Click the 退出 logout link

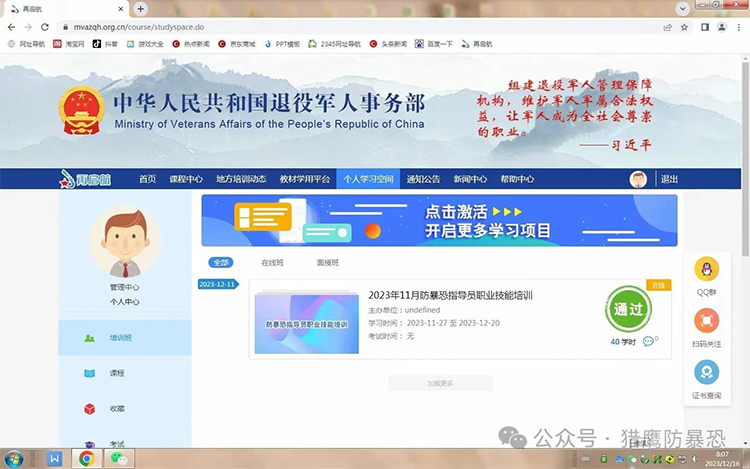(x=669, y=179)
